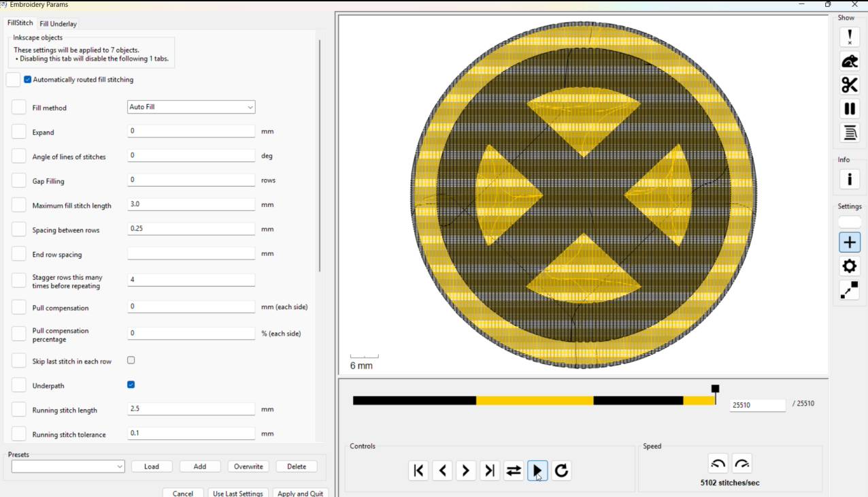Toggle the square box beside Expand

click(19, 132)
